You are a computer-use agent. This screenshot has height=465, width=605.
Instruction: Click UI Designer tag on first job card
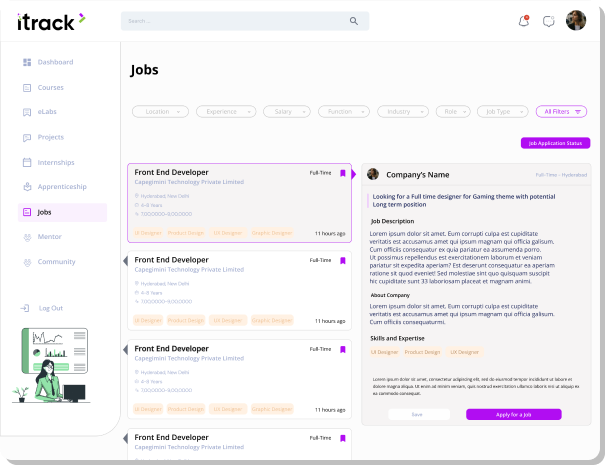[148, 233]
